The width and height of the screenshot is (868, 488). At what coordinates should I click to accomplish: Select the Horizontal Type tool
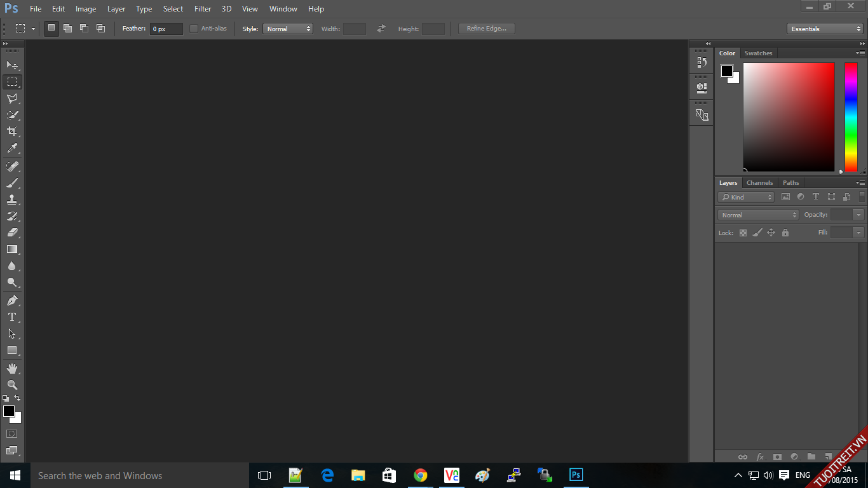click(12, 317)
